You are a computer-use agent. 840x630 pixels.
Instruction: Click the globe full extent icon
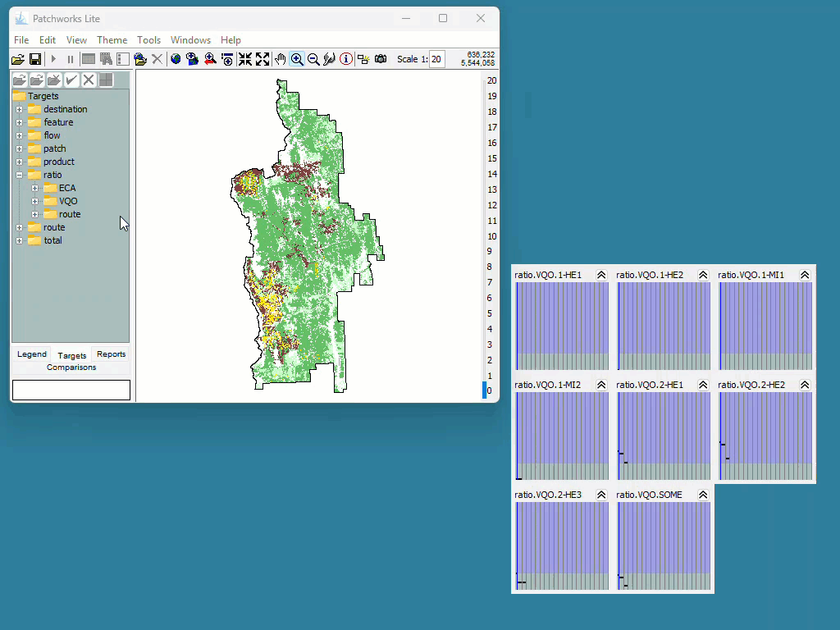(x=176, y=59)
